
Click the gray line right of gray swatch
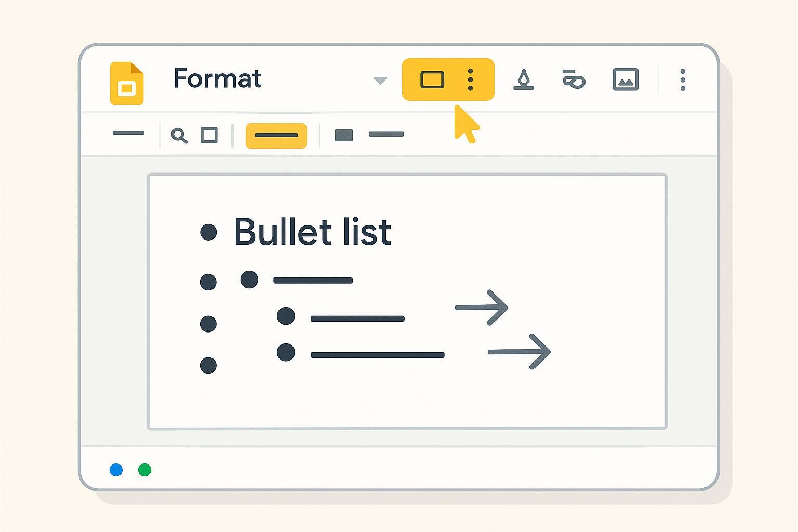click(x=386, y=135)
